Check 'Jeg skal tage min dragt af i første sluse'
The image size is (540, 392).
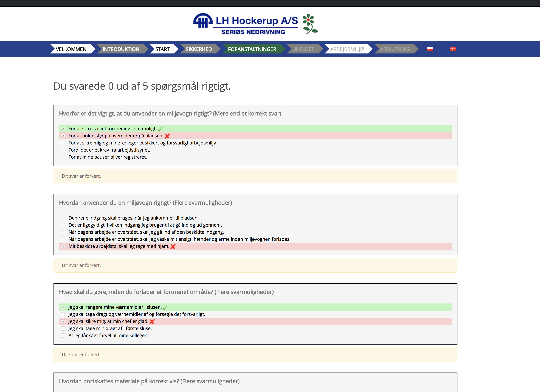(63, 328)
